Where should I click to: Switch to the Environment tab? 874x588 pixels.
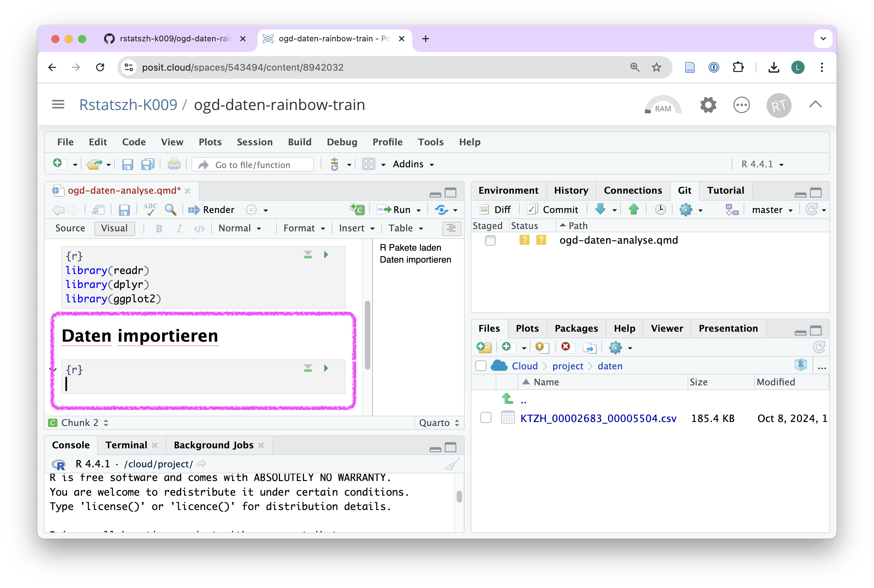pos(508,190)
